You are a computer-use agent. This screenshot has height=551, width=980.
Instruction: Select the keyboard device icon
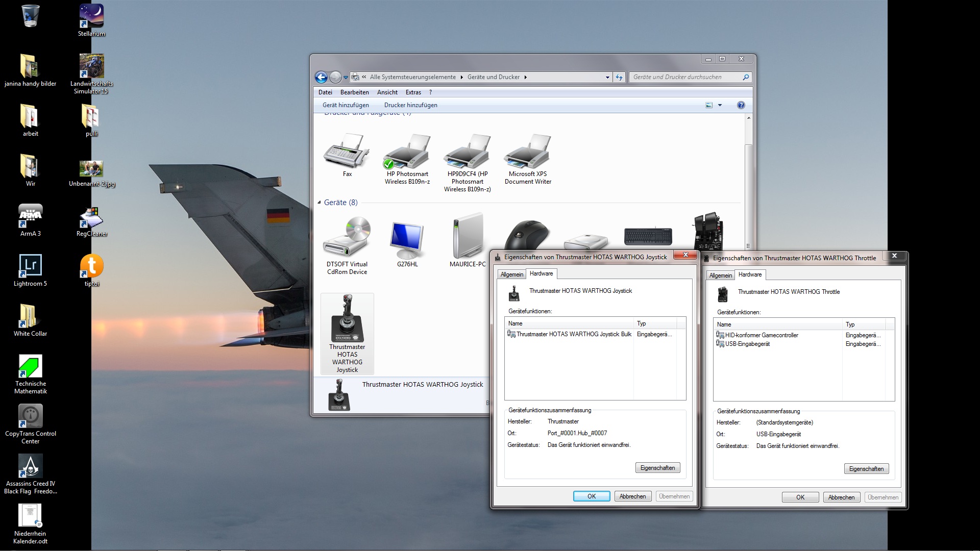pos(648,236)
